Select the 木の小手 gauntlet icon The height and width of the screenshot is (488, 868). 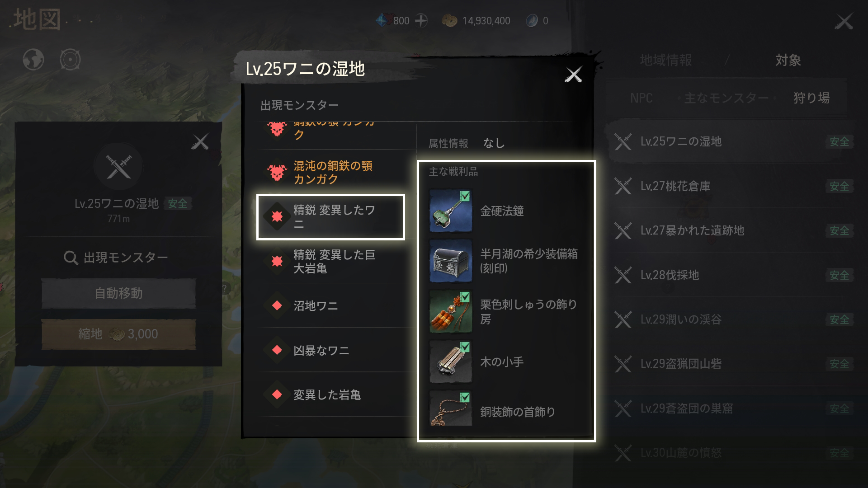click(x=451, y=361)
